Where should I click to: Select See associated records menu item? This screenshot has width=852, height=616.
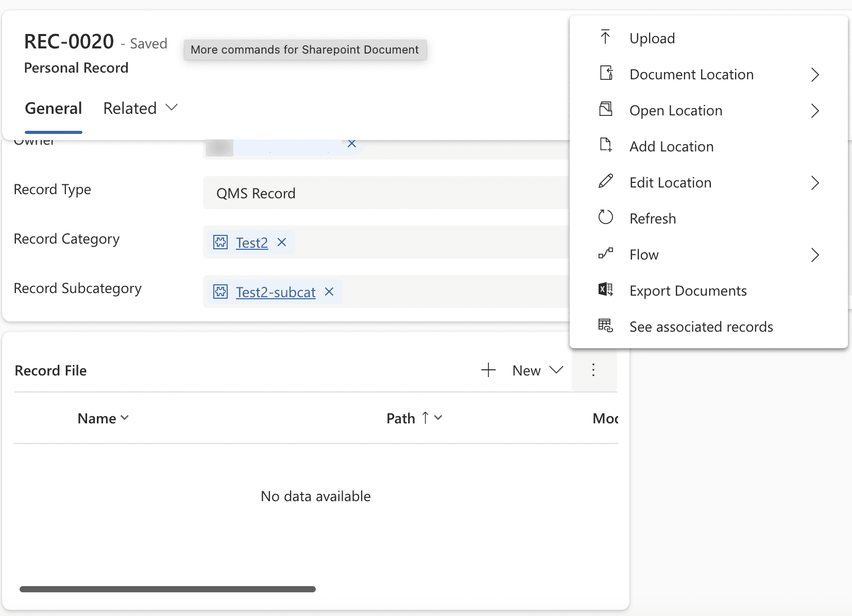pos(709,327)
